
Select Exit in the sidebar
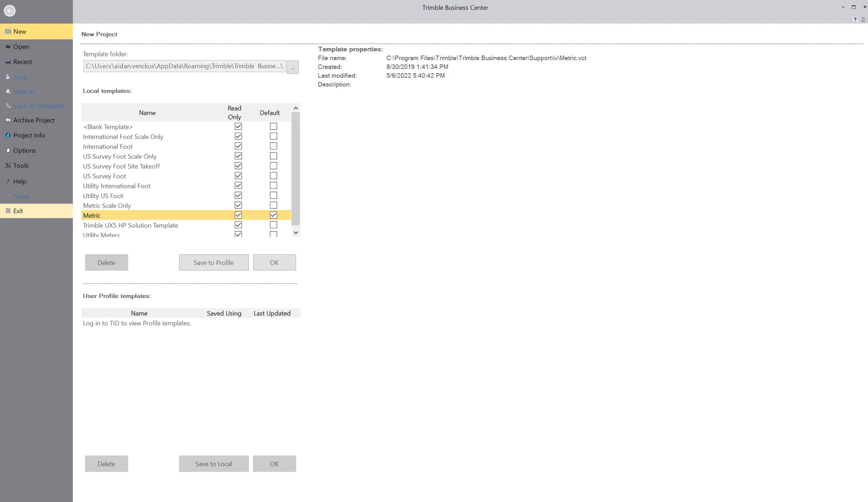coord(36,211)
